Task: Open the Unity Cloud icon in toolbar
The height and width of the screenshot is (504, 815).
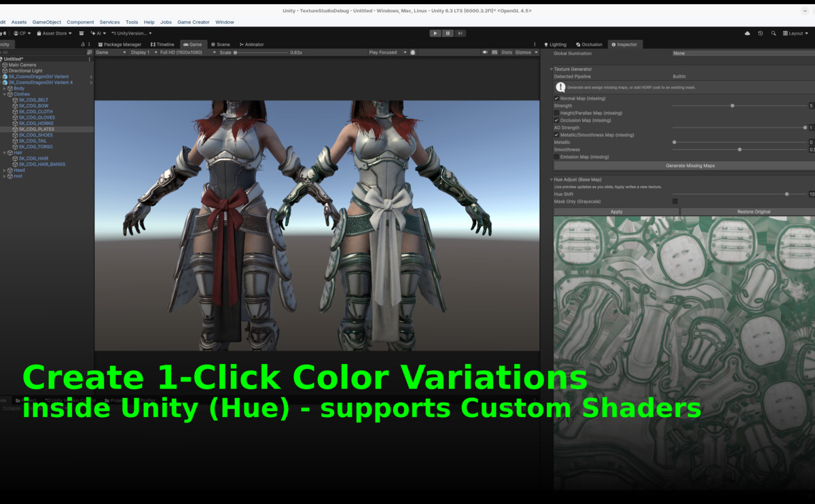Action: [x=748, y=33]
